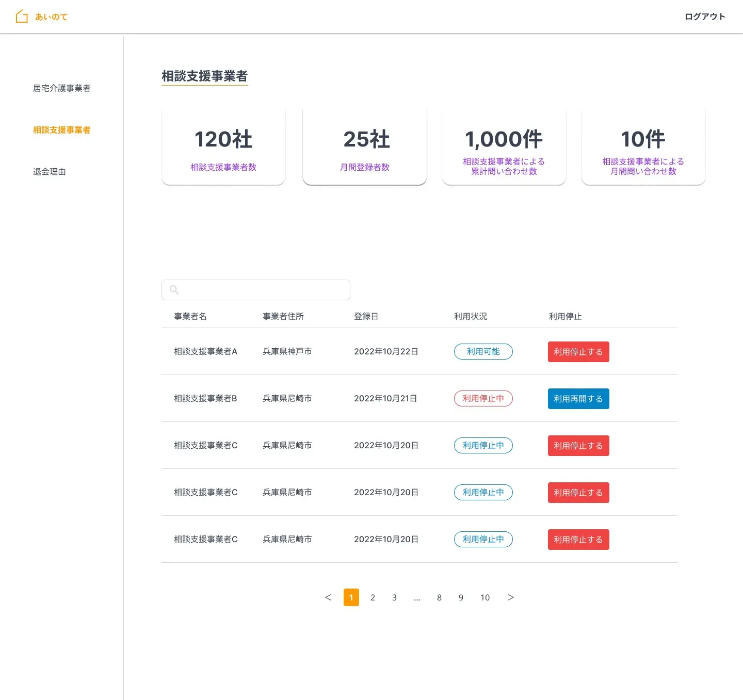
Task: Open the 120社 相談支援事業者数 card
Action: [223, 146]
